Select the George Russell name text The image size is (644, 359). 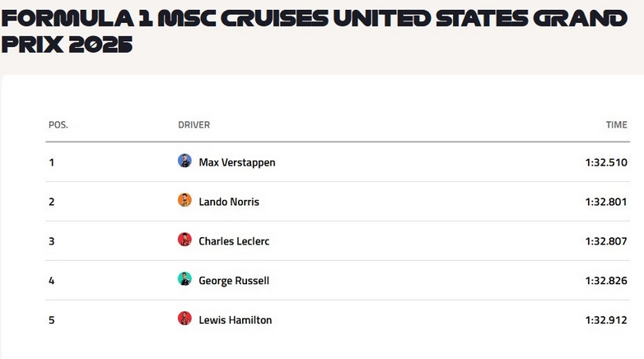click(234, 281)
